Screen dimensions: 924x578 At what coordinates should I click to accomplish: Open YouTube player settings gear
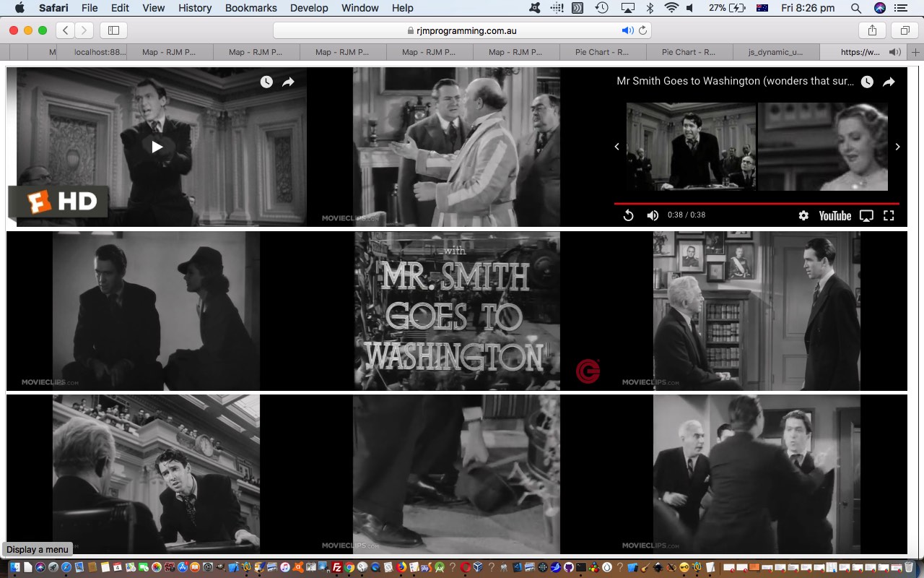coord(803,215)
